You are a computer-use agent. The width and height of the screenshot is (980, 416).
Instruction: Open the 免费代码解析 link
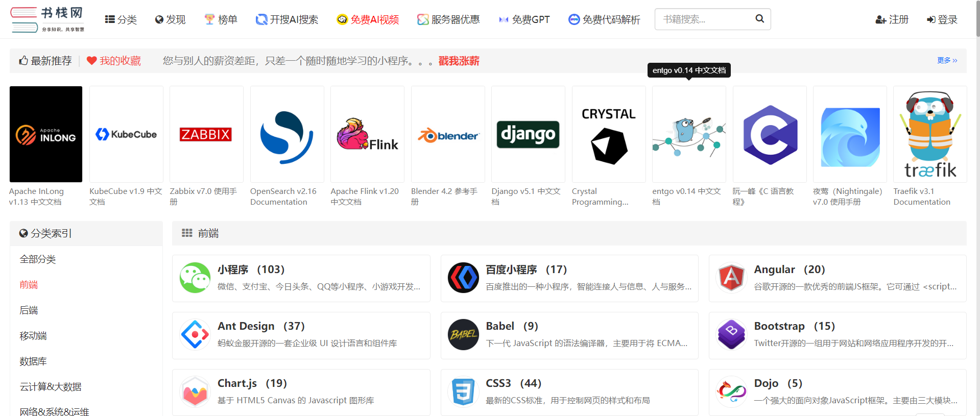click(x=604, y=19)
